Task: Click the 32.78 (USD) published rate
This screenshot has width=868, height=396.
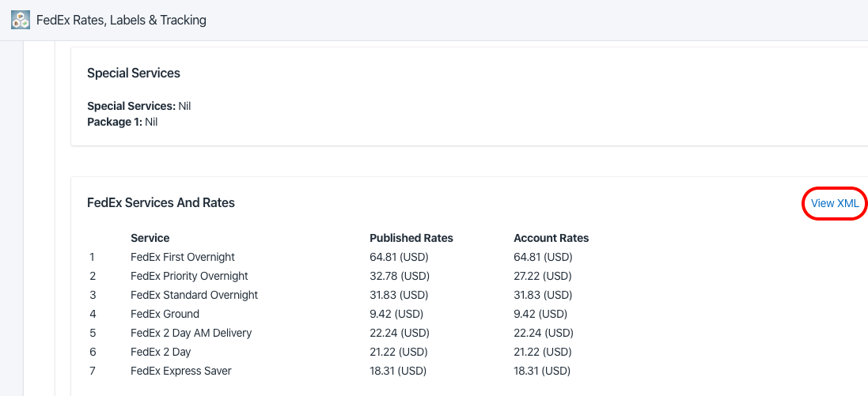Action: tap(400, 276)
